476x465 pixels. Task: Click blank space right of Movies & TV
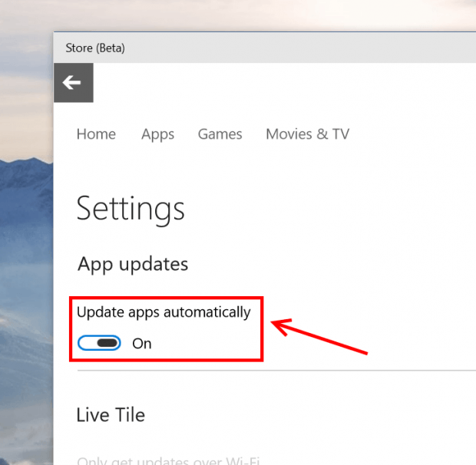415,134
